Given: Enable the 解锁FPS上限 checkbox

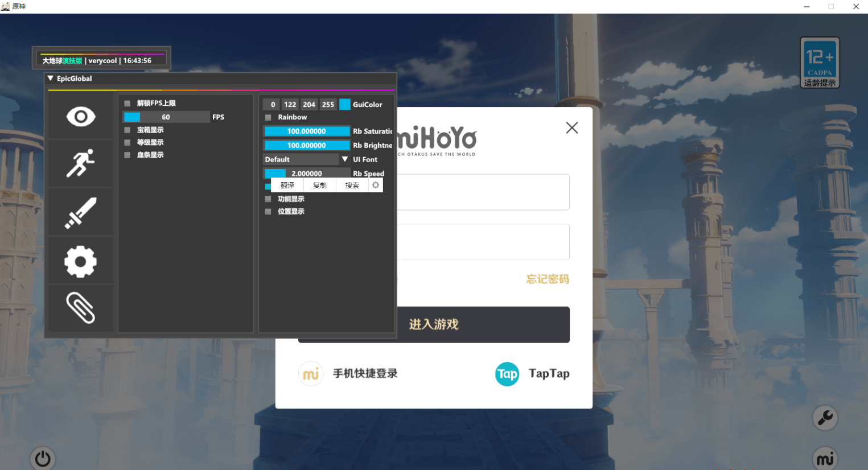Looking at the screenshot, I should coord(126,103).
